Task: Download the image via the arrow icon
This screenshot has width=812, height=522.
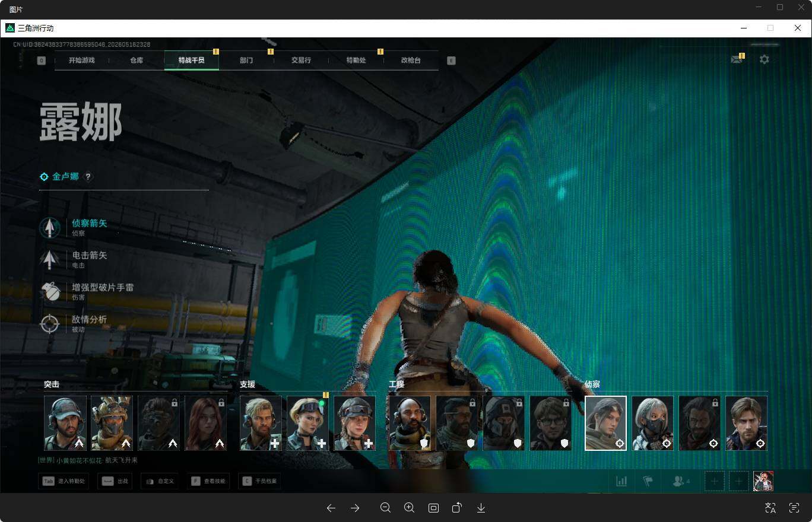Action: [x=481, y=508]
